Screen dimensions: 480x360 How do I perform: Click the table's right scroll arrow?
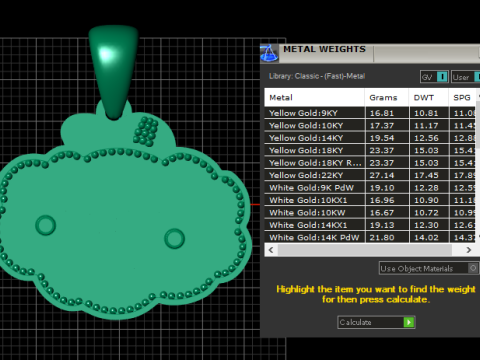(x=469, y=250)
